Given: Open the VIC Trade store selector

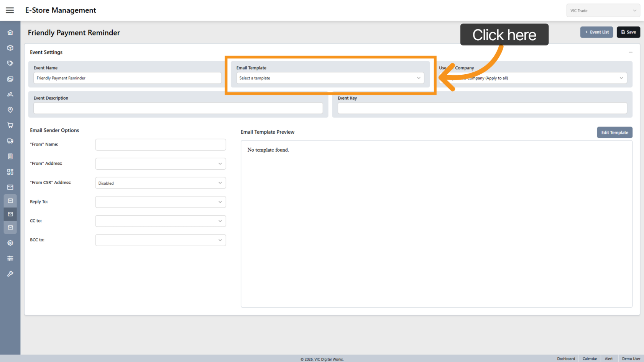Looking at the screenshot, I should (603, 11).
